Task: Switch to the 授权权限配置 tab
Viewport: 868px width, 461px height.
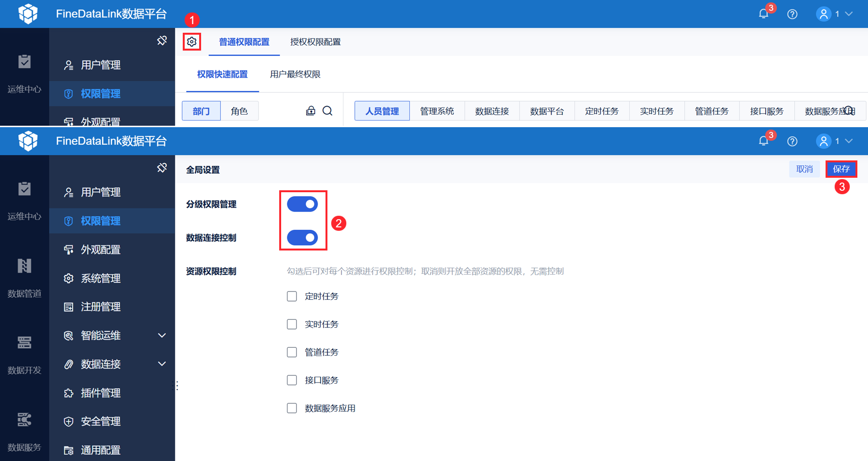Action: (315, 42)
